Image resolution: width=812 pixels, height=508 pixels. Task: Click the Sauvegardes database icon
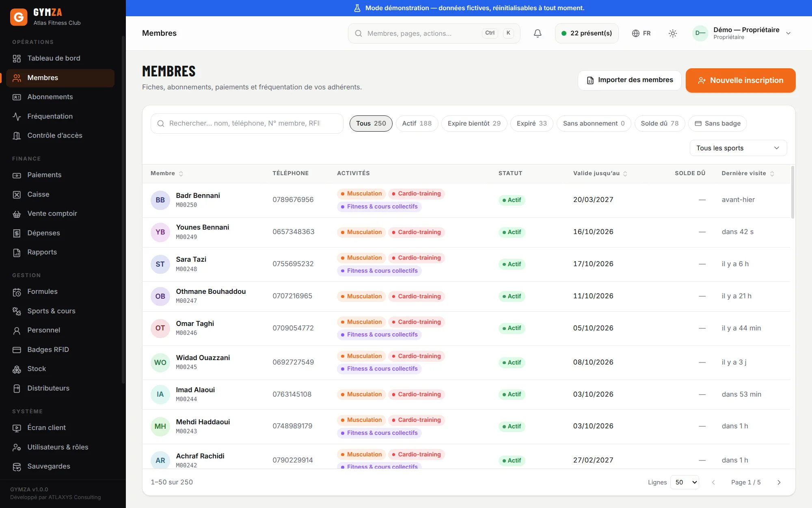[17, 467]
